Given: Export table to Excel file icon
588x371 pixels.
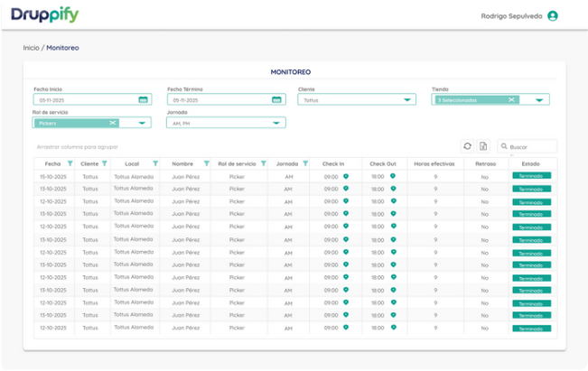Looking at the screenshot, I should pos(483,146).
